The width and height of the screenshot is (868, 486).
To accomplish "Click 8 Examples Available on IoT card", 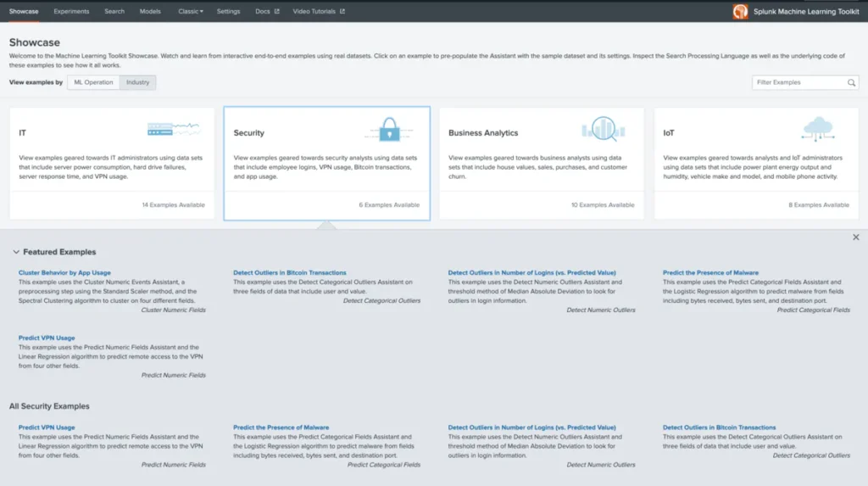I will (819, 205).
